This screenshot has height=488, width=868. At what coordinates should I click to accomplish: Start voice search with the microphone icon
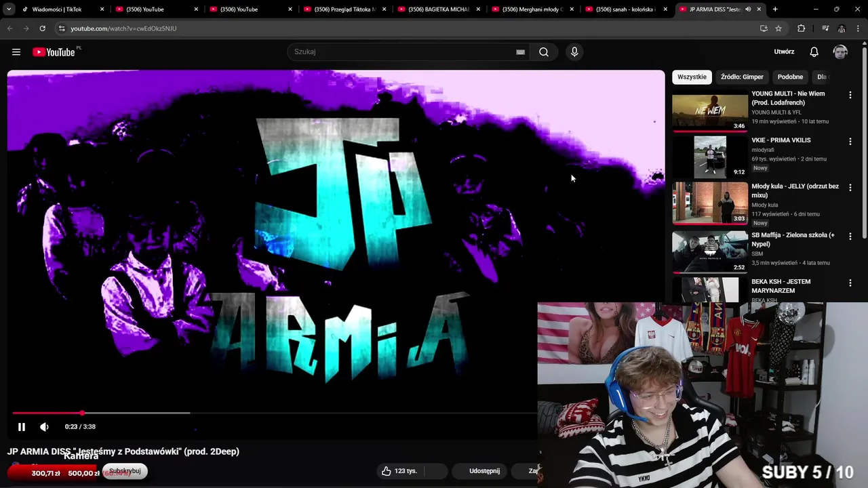click(574, 52)
